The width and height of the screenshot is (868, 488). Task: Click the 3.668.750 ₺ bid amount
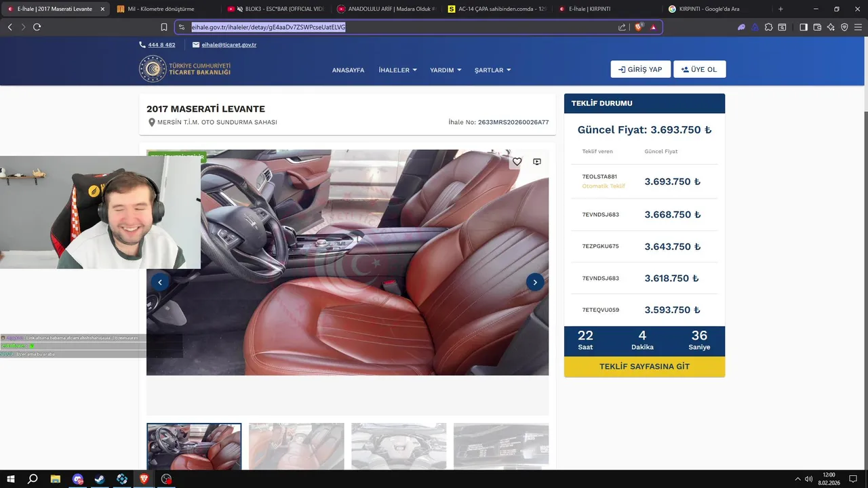(672, 215)
